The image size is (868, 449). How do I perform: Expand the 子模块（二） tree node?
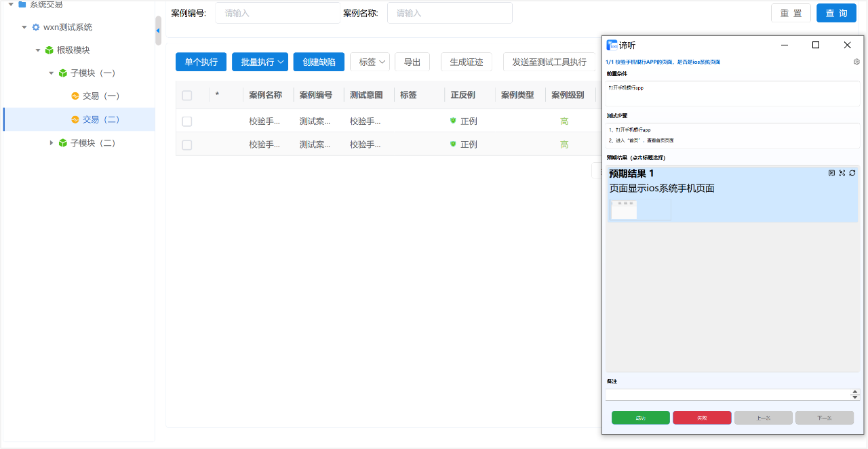(52, 143)
